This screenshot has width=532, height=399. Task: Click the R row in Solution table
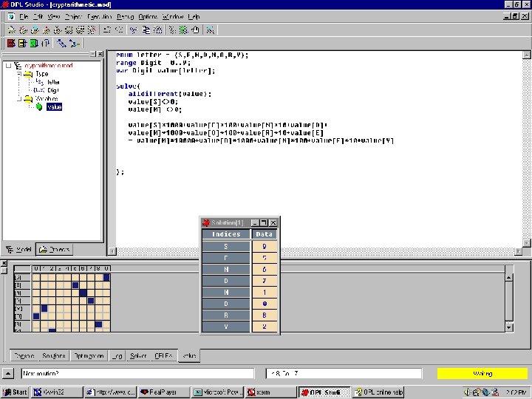[x=239, y=316]
